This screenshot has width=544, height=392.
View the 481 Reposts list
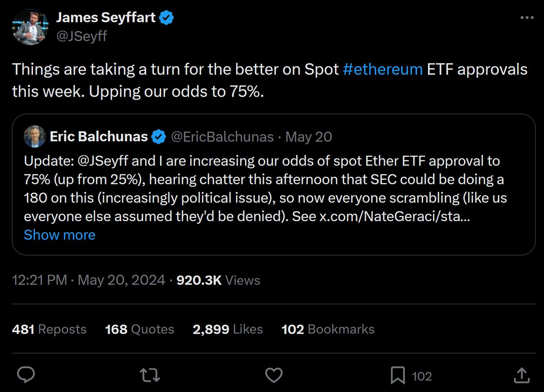49,329
